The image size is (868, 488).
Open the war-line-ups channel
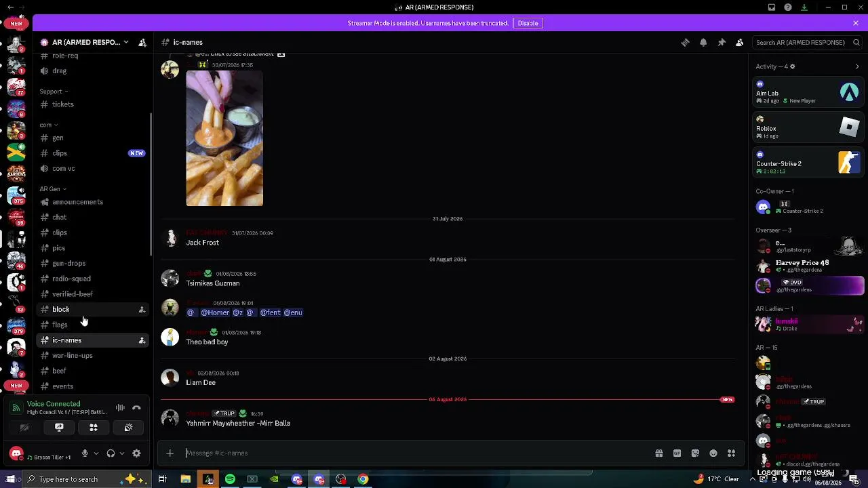tap(92, 355)
